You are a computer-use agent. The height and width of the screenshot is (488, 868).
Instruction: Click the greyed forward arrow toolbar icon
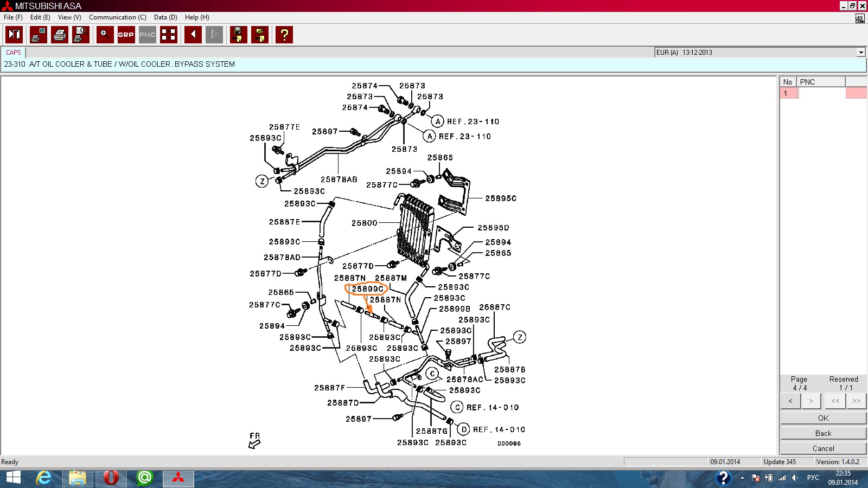coord(214,35)
